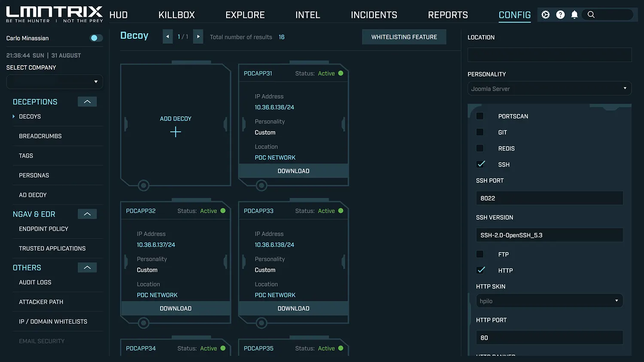Click the Add Decoy card
Image resolution: width=644 pixels, height=362 pixels.
[176, 125]
